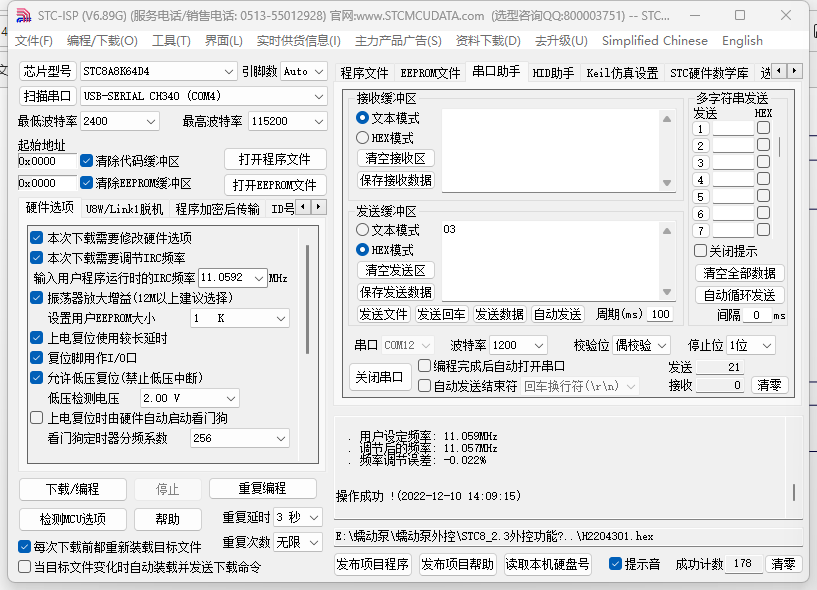Toggle 清除代码缓冲区 checkbox
The height and width of the screenshot is (590, 817).
[x=86, y=161]
